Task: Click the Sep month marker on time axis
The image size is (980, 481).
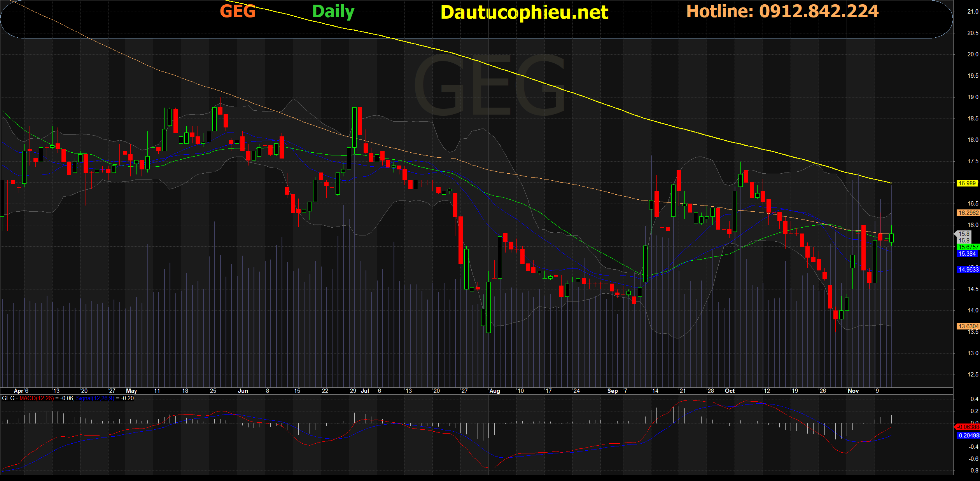Action: [x=612, y=391]
